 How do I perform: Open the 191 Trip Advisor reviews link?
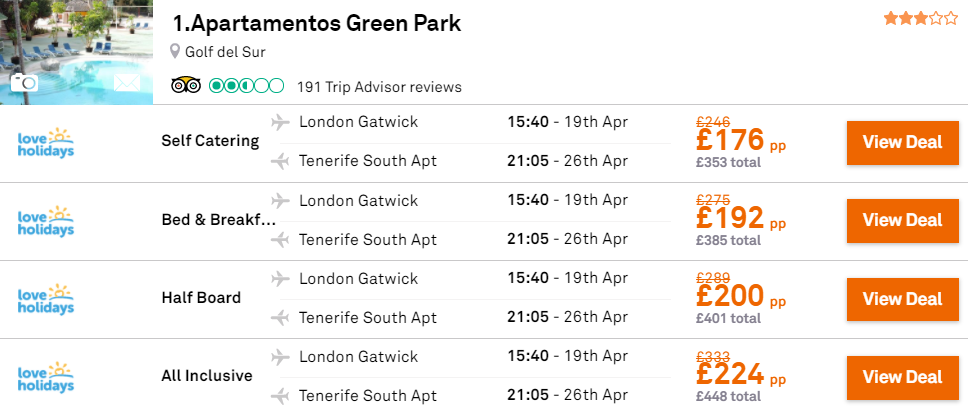tap(379, 87)
